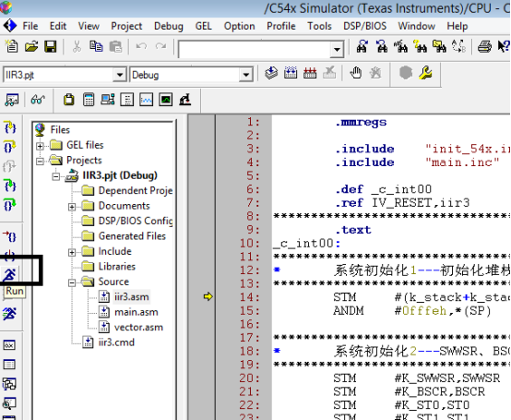Open the Option menu
Screen dimensions: 511x420
point(239,26)
